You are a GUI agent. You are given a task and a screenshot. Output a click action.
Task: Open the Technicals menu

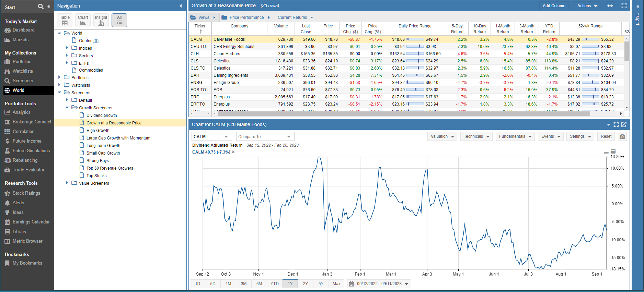point(476,136)
